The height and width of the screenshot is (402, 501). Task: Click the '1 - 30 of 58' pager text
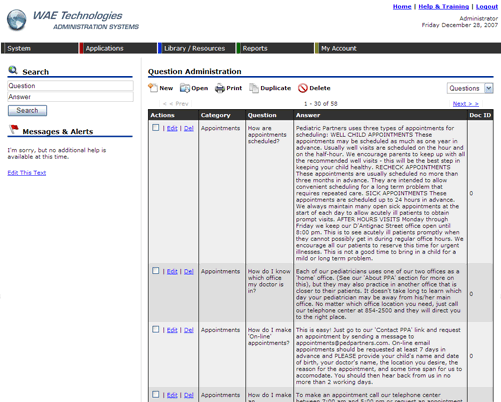(x=321, y=104)
